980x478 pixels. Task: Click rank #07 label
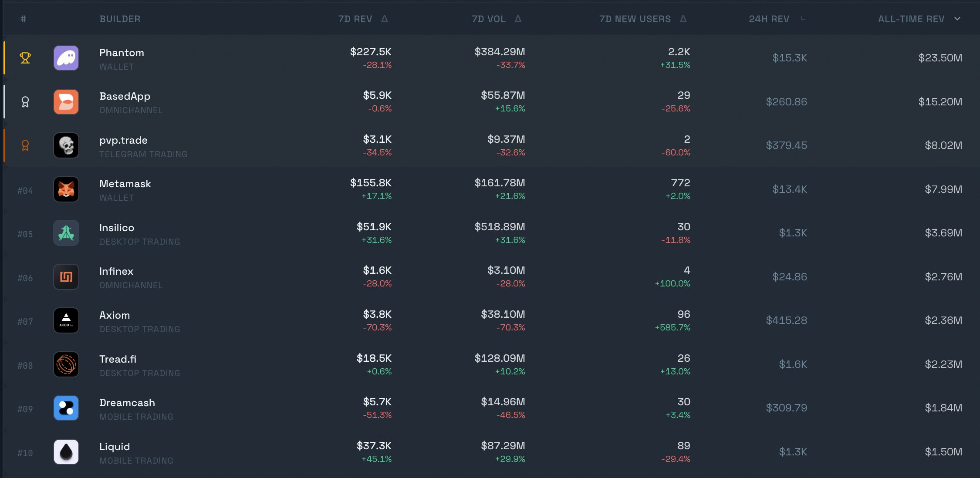(x=25, y=322)
